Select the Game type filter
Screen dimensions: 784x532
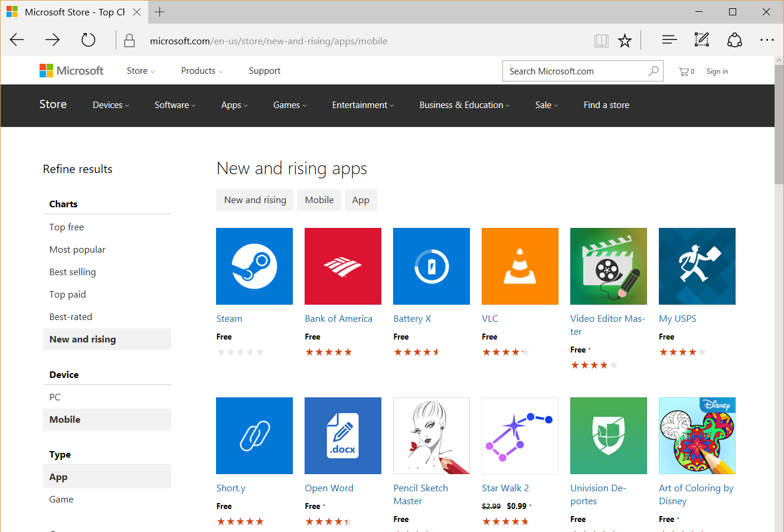click(61, 499)
